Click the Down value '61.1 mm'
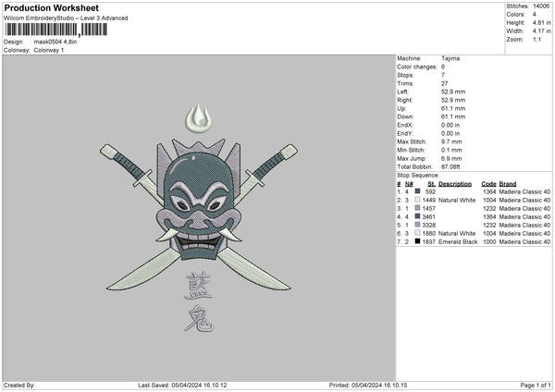 453,116
